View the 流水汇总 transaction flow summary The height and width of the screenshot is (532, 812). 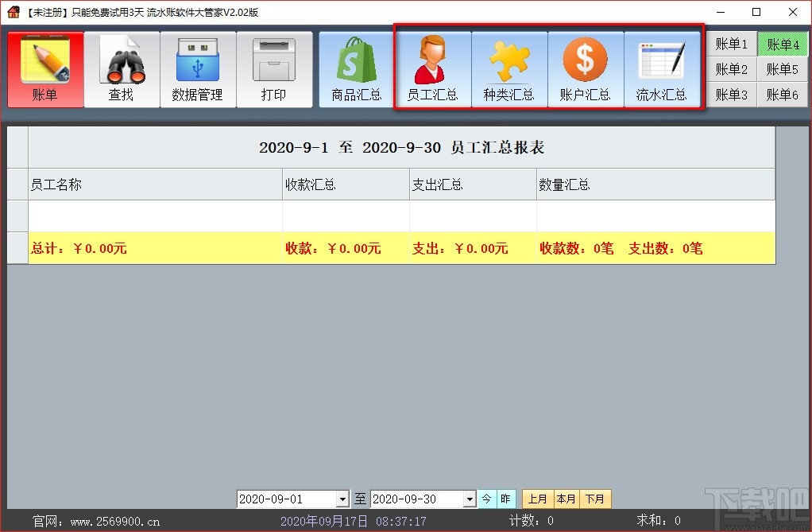click(662, 68)
